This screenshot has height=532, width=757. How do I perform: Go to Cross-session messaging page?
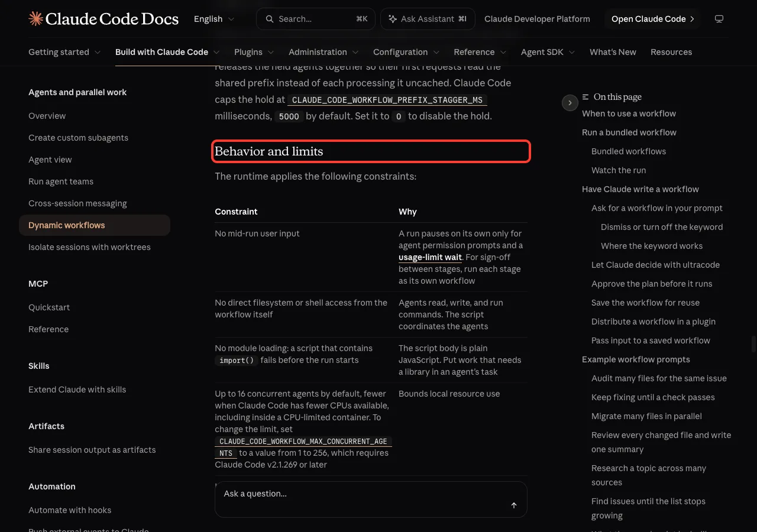[77, 203]
